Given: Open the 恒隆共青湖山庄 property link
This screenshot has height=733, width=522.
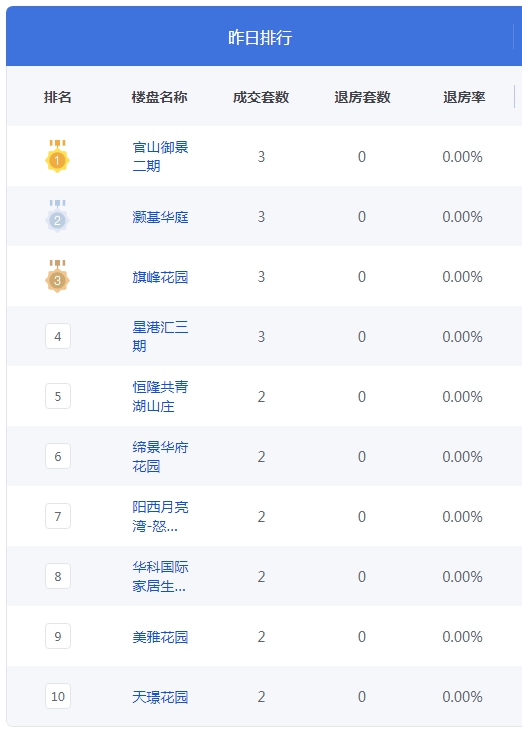Looking at the screenshot, I should [160, 396].
